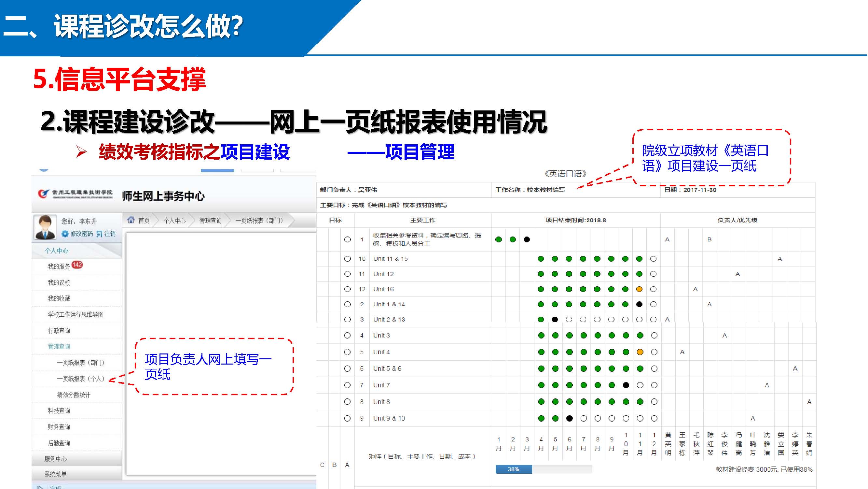This screenshot has height=489, width=868.
Task: Click the college logo icon
Action: coord(43,194)
